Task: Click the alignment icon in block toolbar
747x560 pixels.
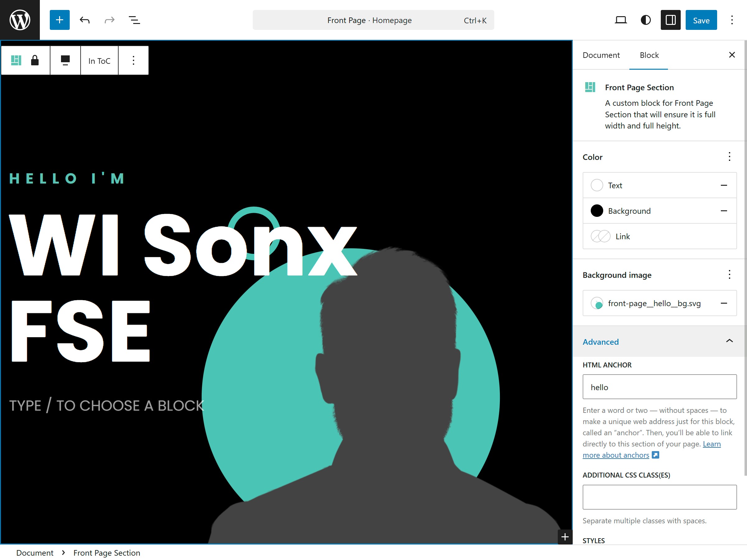Action: (65, 60)
